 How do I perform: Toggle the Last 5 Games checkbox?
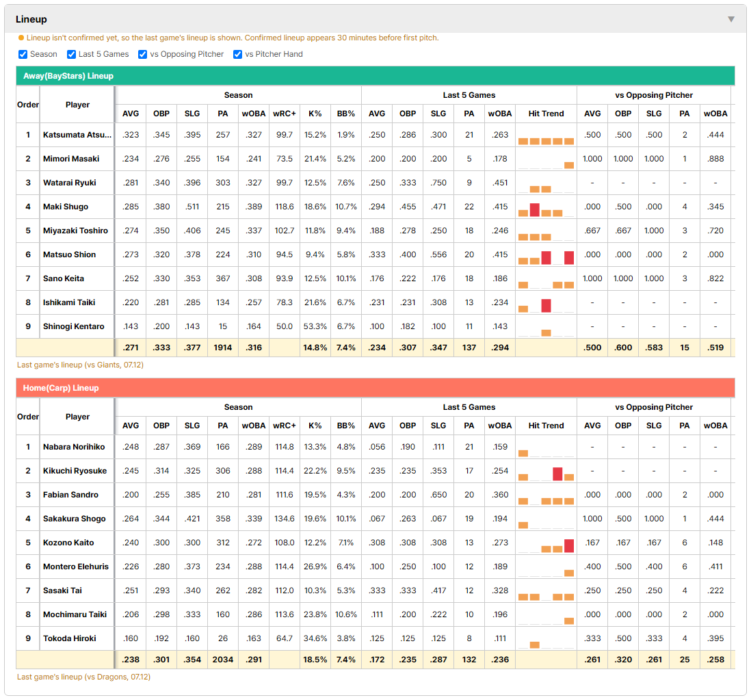click(71, 54)
